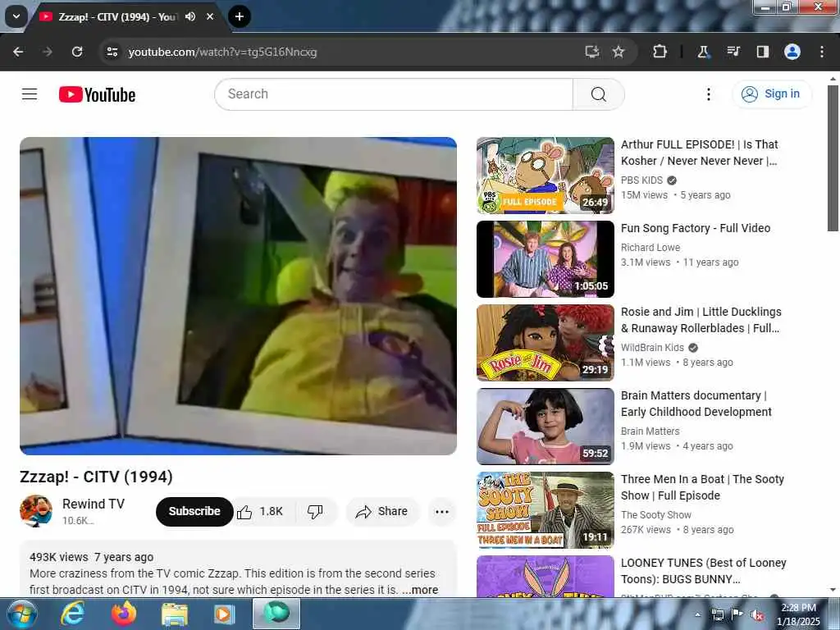840x630 pixels.
Task: Open the Chrome profile avatar
Action: pos(792,52)
